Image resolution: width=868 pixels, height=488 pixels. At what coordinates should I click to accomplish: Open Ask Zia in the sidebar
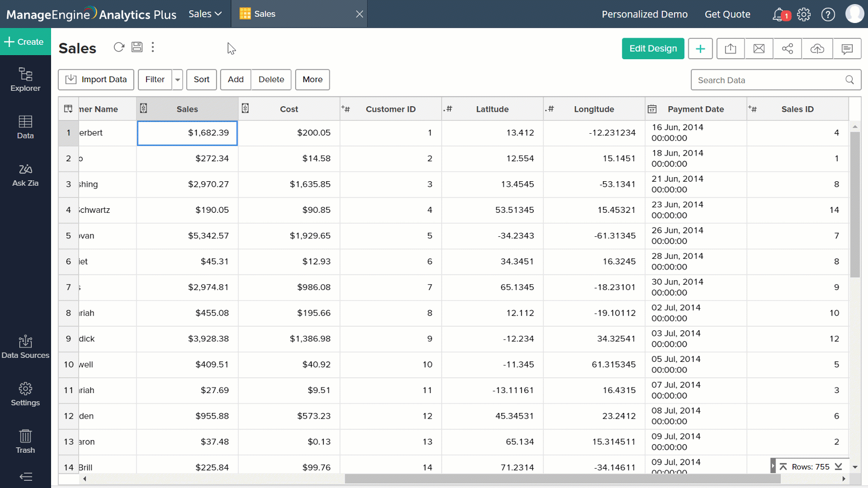(25, 175)
